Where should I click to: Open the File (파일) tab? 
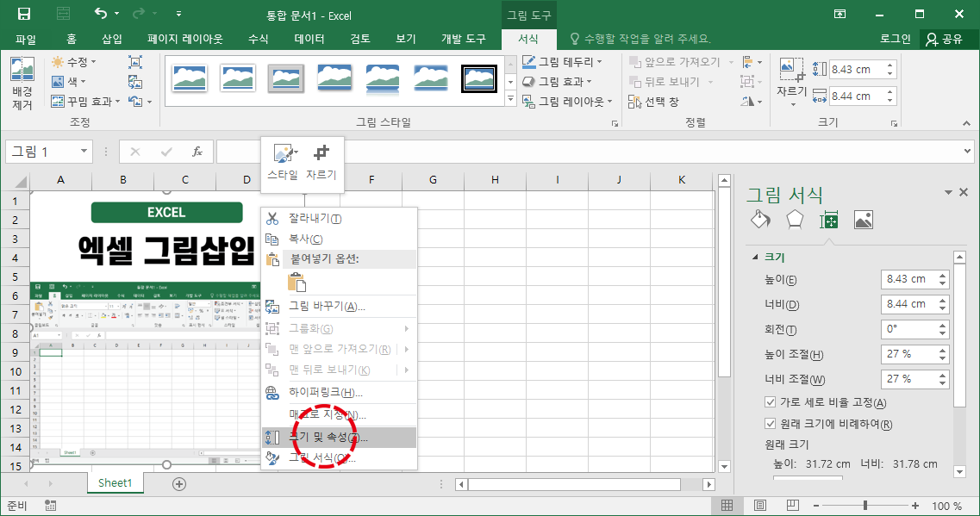click(26, 39)
